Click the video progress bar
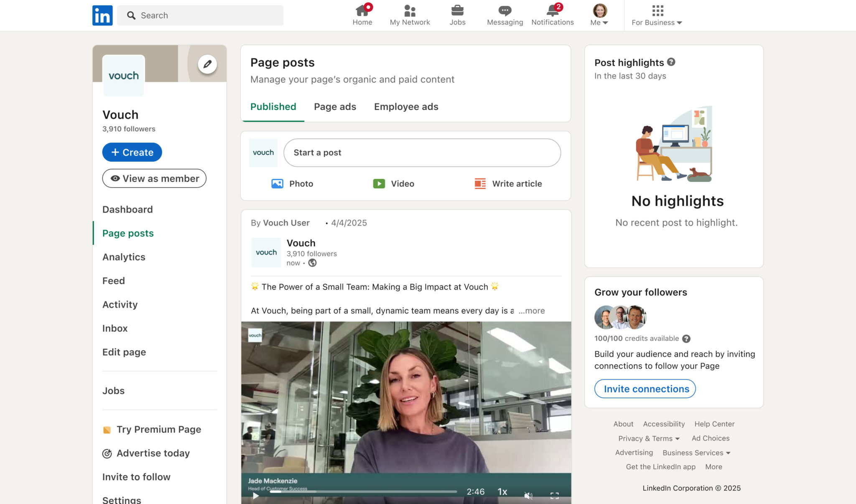 click(x=363, y=492)
